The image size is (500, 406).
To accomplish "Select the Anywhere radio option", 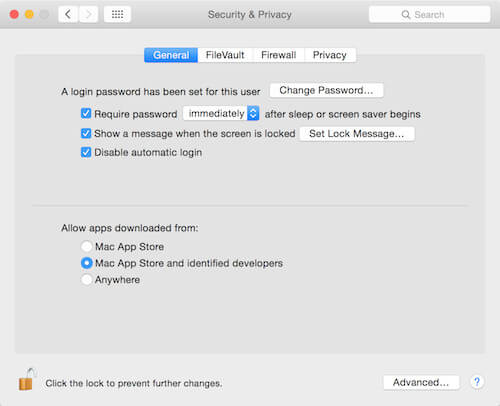I will point(87,279).
